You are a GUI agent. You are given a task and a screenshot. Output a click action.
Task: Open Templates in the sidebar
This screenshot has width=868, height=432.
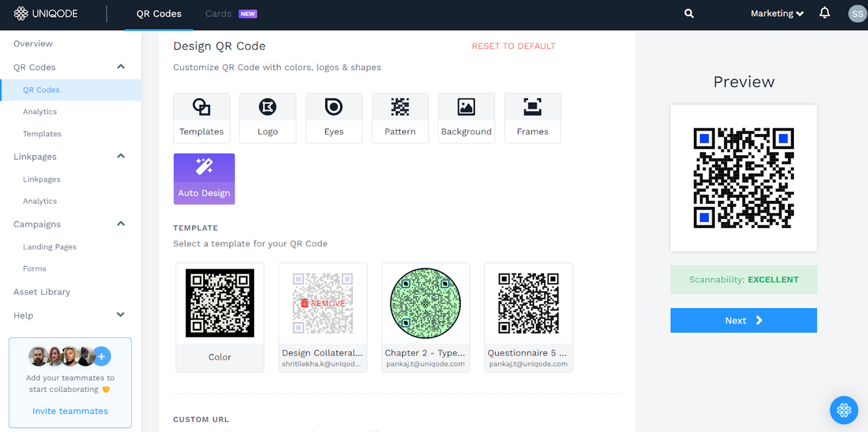[42, 134]
